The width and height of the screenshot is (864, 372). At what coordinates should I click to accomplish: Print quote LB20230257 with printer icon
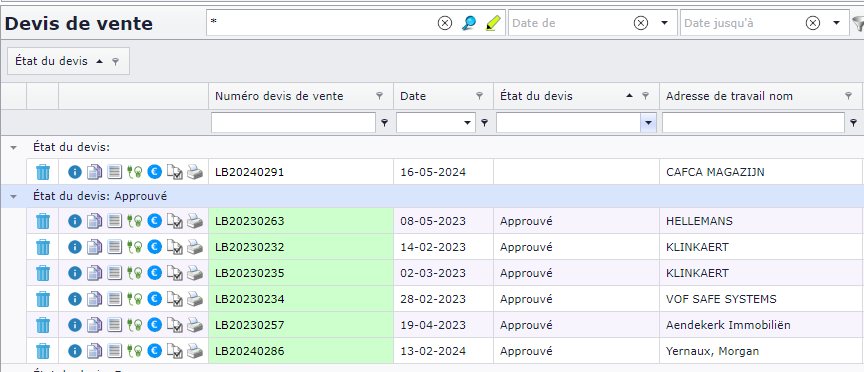click(x=195, y=325)
